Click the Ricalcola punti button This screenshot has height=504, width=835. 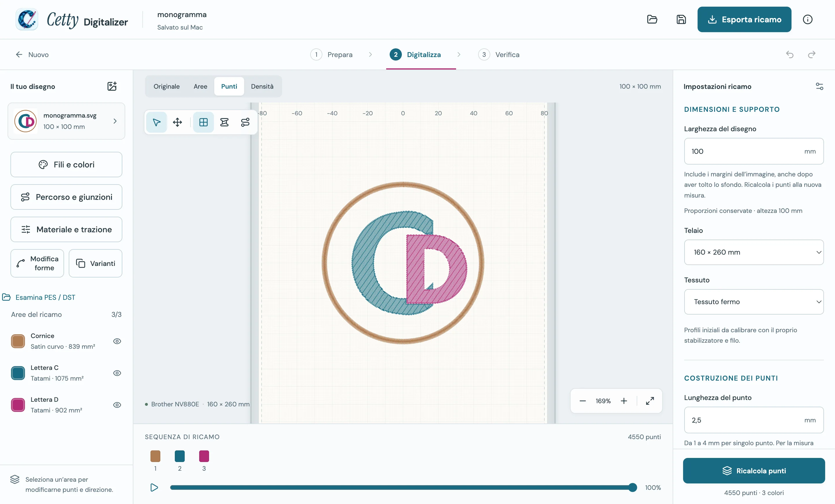point(754,470)
